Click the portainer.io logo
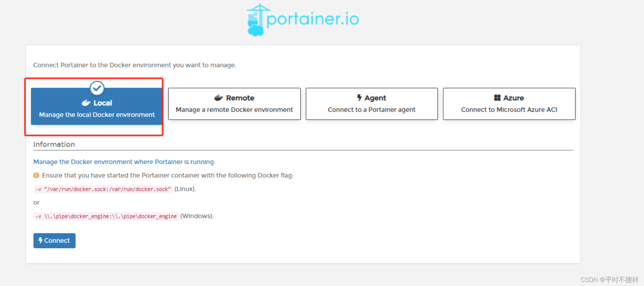Screen dimensions: 644x286 (x=303, y=20)
